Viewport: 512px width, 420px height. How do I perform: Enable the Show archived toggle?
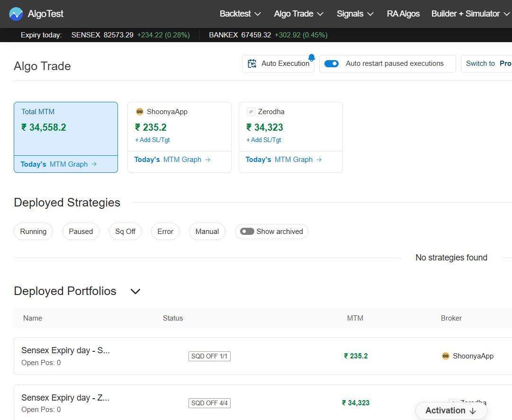pos(246,232)
